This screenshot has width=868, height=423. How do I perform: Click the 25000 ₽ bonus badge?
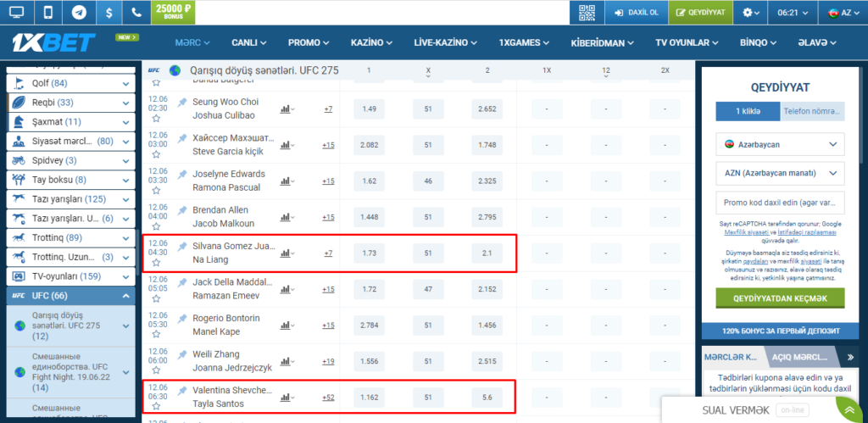coord(173,12)
